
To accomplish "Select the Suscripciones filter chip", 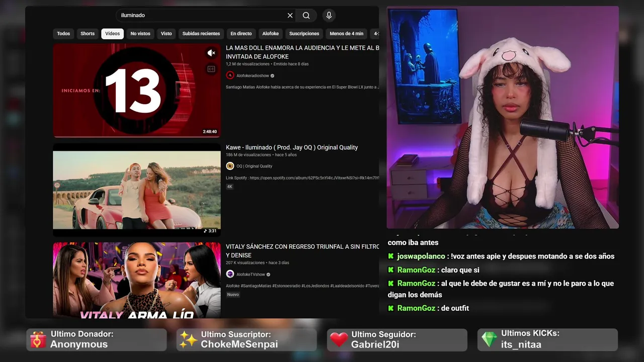I will coord(304,34).
